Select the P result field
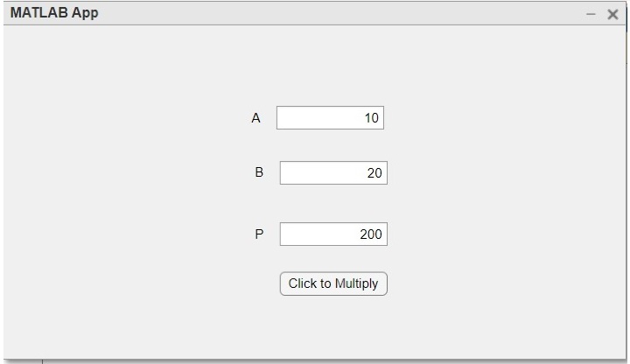This screenshot has width=630, height=364. pos(333,234)
